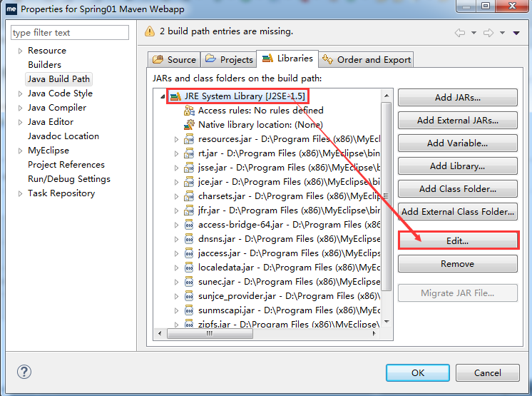
Task: Click the back navigation arrow icon
Action: 460,33
